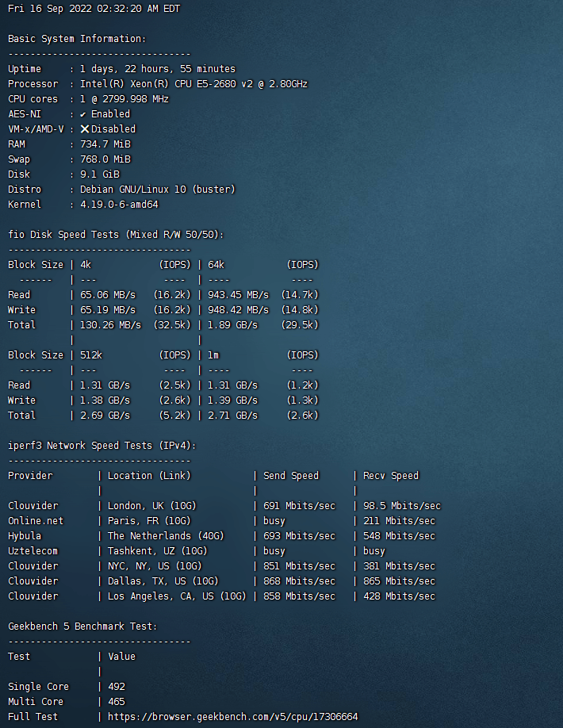Click the uptime value '1 days, 22 hours, 55 minutes'
The height and width of the screenshot is (728, 563).
[x=158, y=69]
